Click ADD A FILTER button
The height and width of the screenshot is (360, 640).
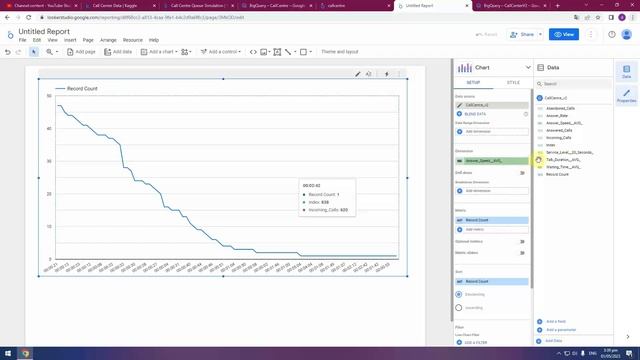[x=471, y=342]
